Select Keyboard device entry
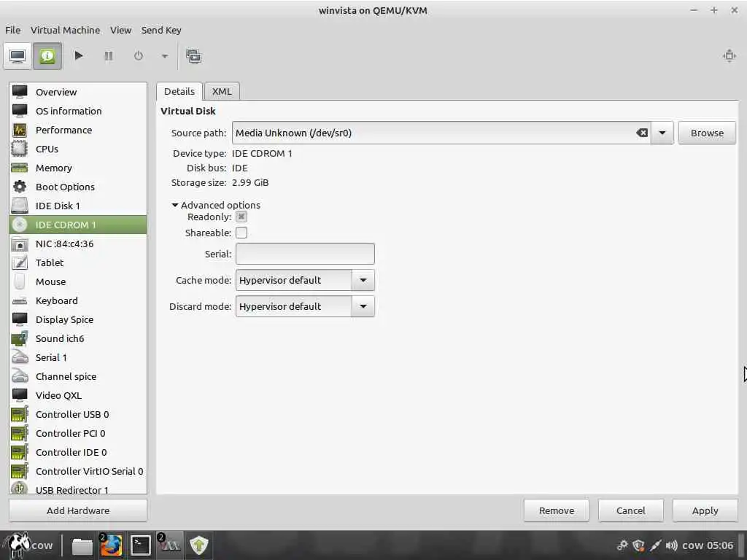This screenshot has height=560, width=747. (x=77, y=300)
